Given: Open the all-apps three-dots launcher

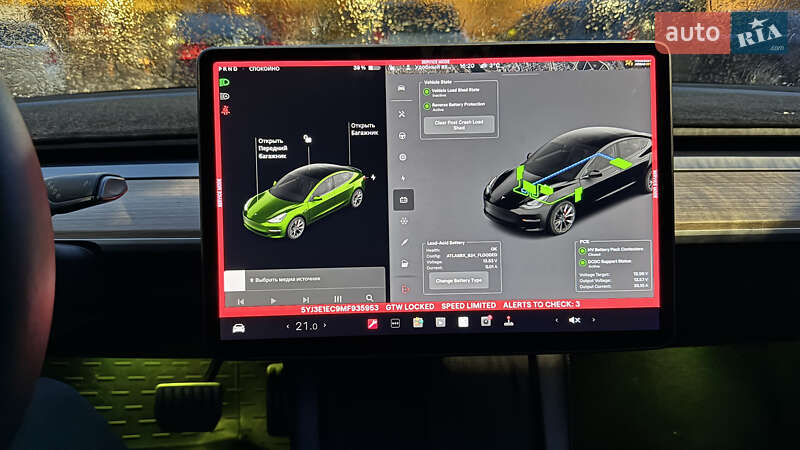Looking at the screenshot, I should click(395, 323).
